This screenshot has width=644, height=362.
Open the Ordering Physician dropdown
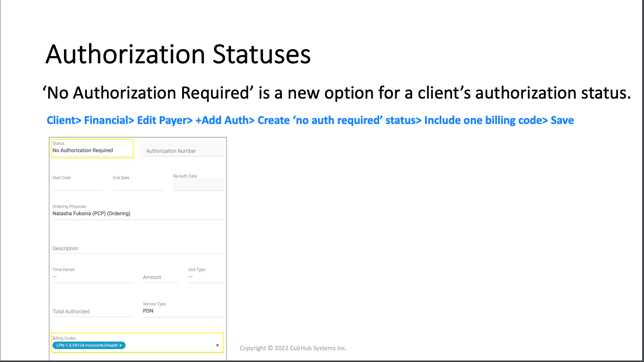point(138,212)
